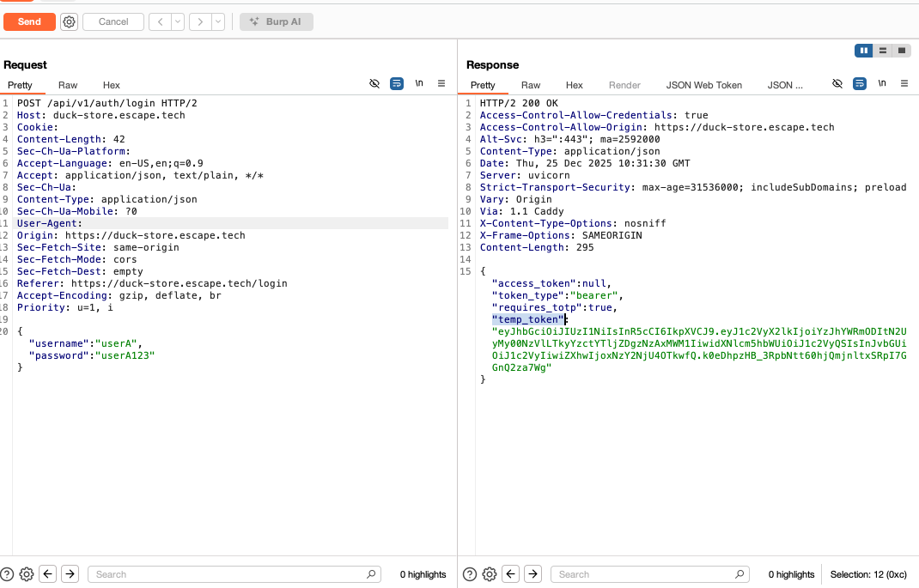Open the JSON Web Token tab in Response
This screenshot has width=919, height=588.
(x=703, y=85)
